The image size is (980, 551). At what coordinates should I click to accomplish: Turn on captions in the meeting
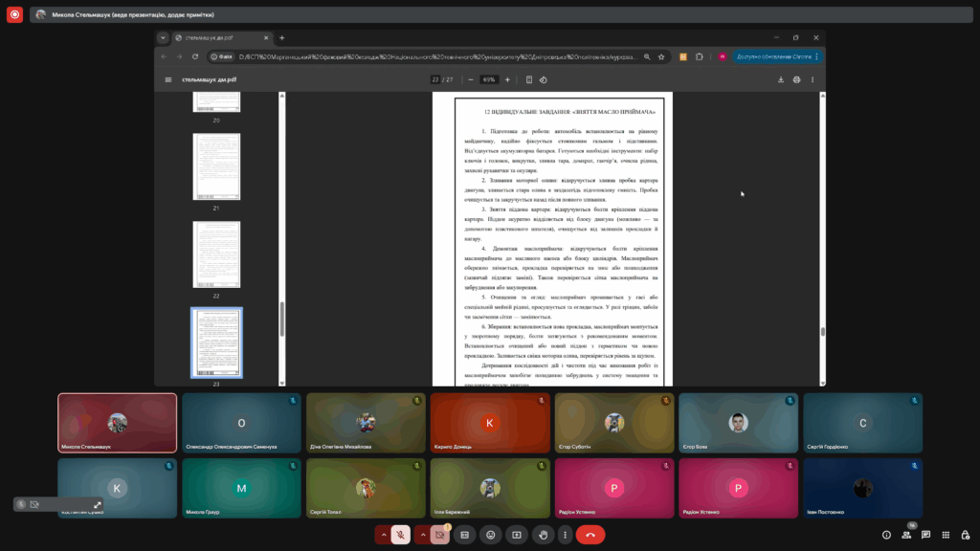point(464,535)
